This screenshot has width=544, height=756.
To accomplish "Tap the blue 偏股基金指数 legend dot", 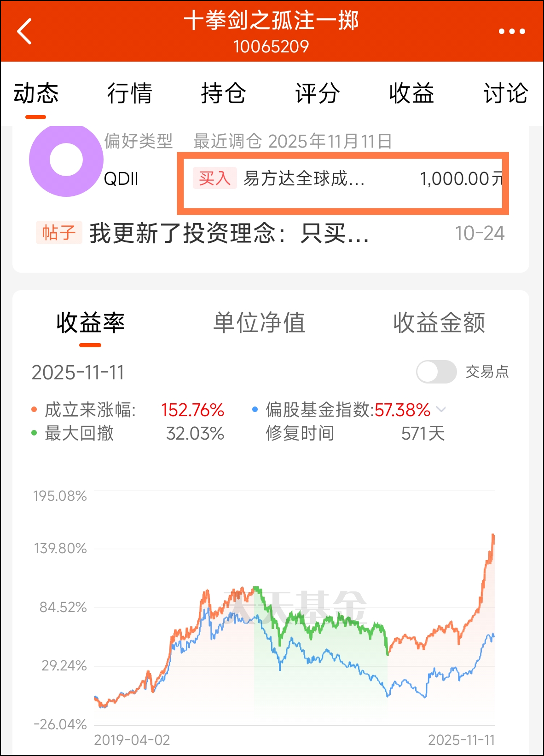I will pyautogui.click(x=255, y=409).
